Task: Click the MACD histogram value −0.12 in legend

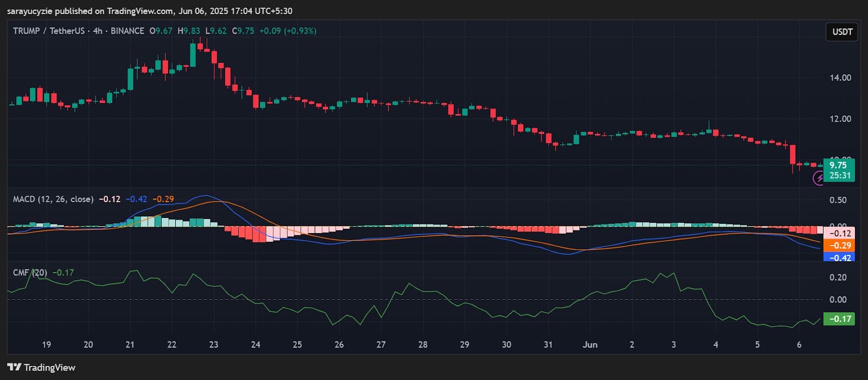Action: click(110, 199)
